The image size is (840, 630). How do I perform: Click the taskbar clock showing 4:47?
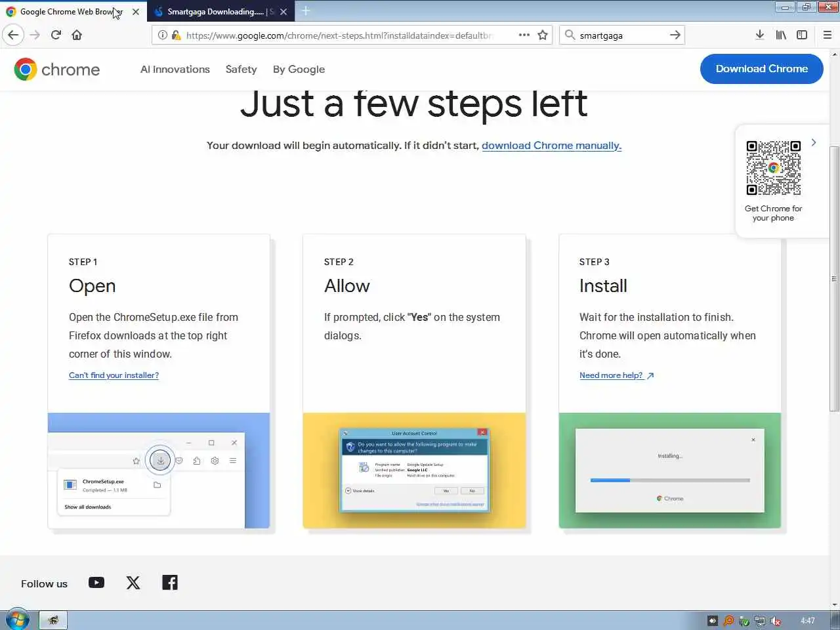(x=808, y=621)
